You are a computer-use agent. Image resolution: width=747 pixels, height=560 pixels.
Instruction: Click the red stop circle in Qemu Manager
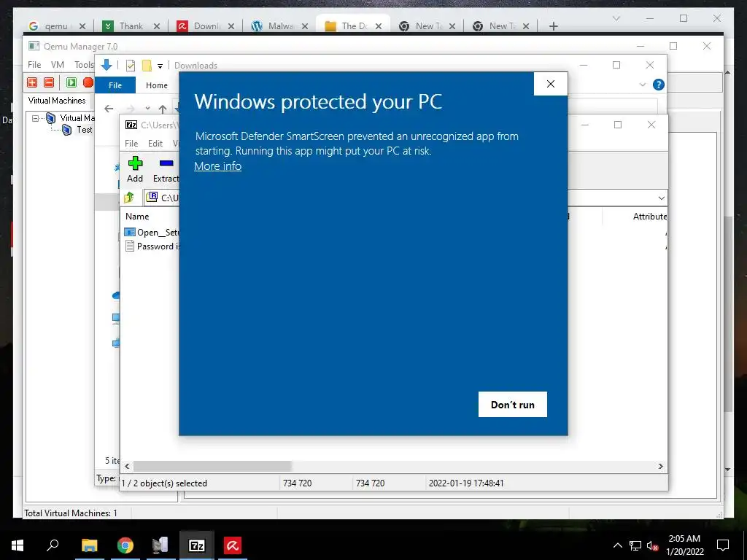point(88,82)
